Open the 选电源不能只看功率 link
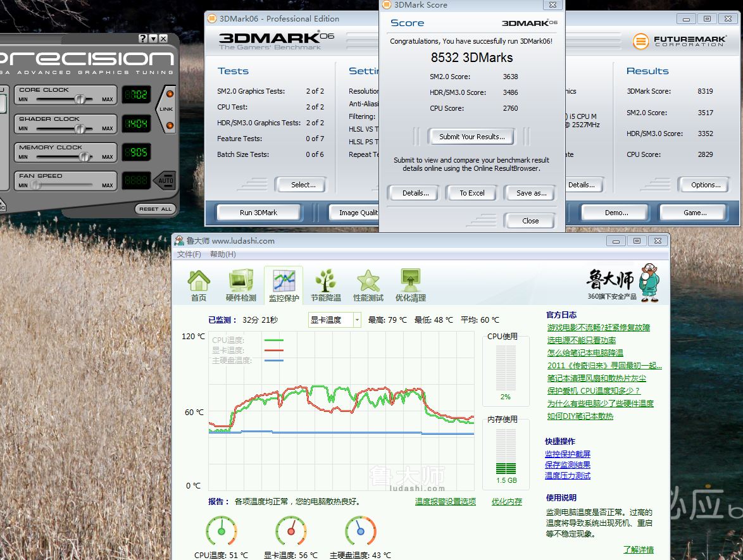743x560 pixels. coord(582,340)
